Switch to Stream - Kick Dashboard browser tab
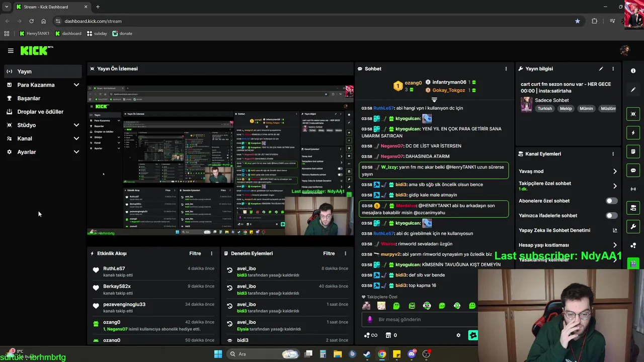 (x=51, y=7)
